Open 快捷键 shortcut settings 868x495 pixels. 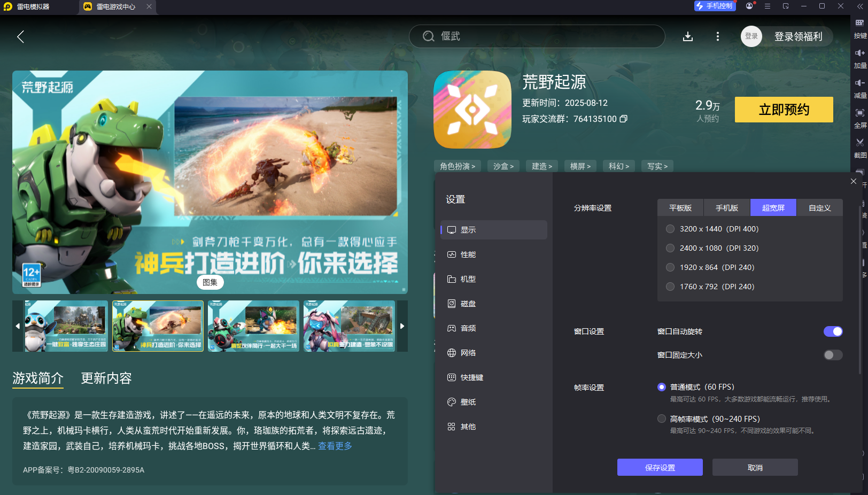[494, 377]
